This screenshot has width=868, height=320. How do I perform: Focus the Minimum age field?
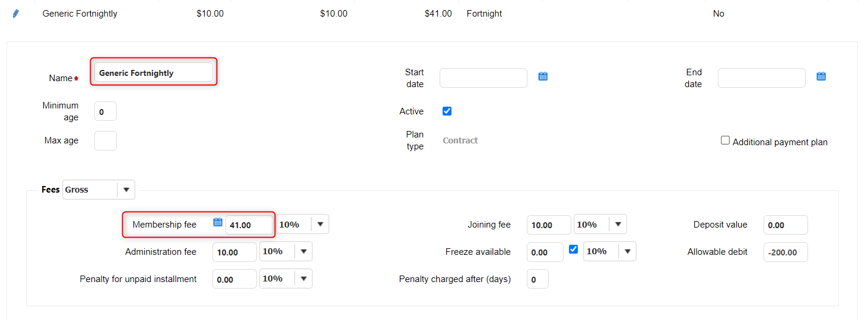[106, 111]
